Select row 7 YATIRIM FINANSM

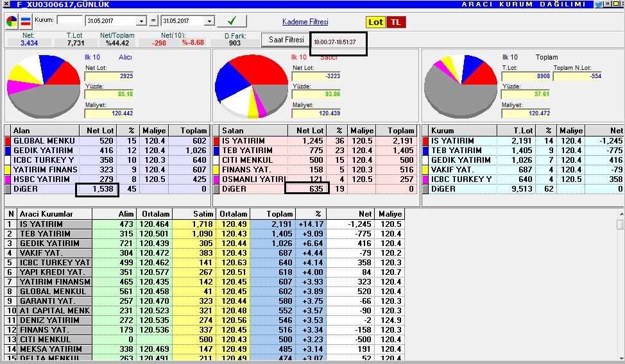tap(205, 281)
